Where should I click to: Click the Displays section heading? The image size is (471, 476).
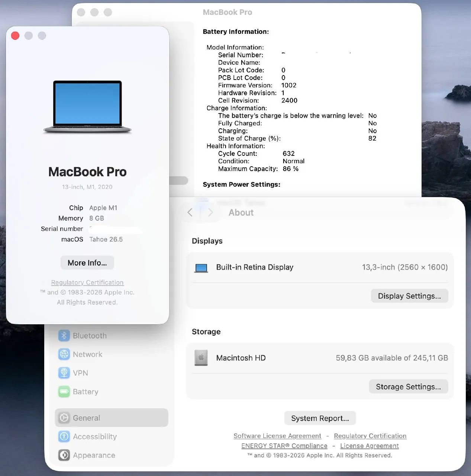[207, 241]
